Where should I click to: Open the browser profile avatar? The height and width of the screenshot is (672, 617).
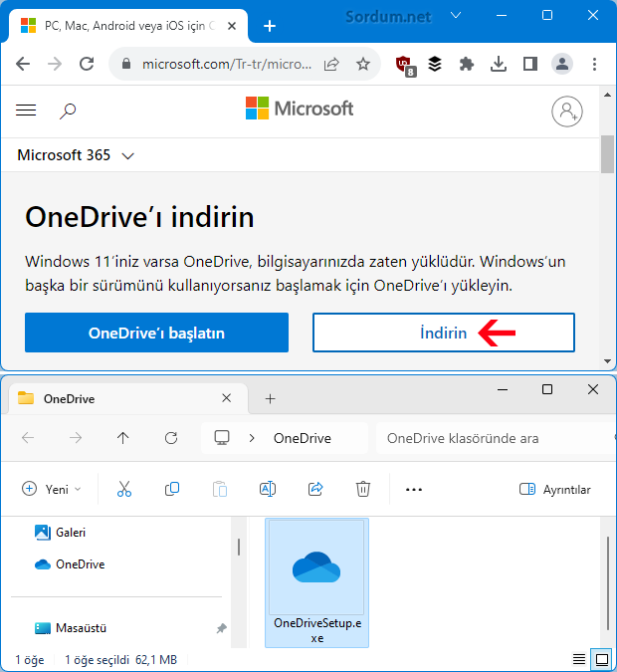coord(562,65)
